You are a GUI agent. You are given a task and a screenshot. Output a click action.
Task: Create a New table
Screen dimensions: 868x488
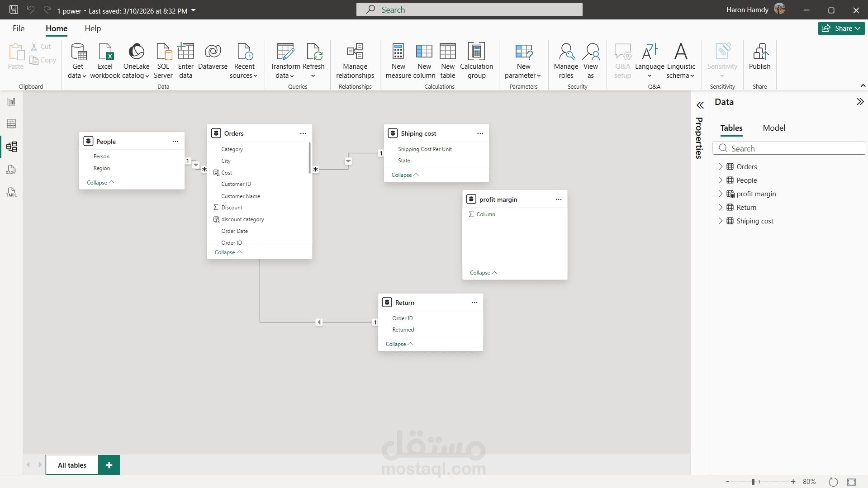point(448,61)
